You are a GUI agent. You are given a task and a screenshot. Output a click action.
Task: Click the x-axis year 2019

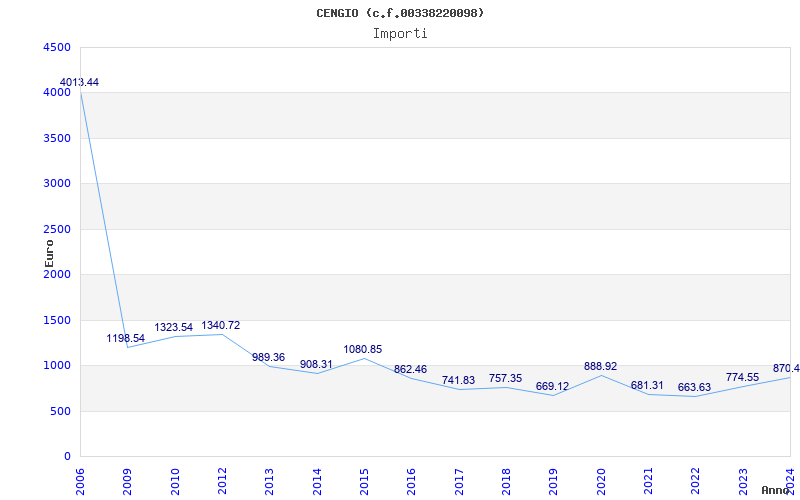click(x=554, y=482)
